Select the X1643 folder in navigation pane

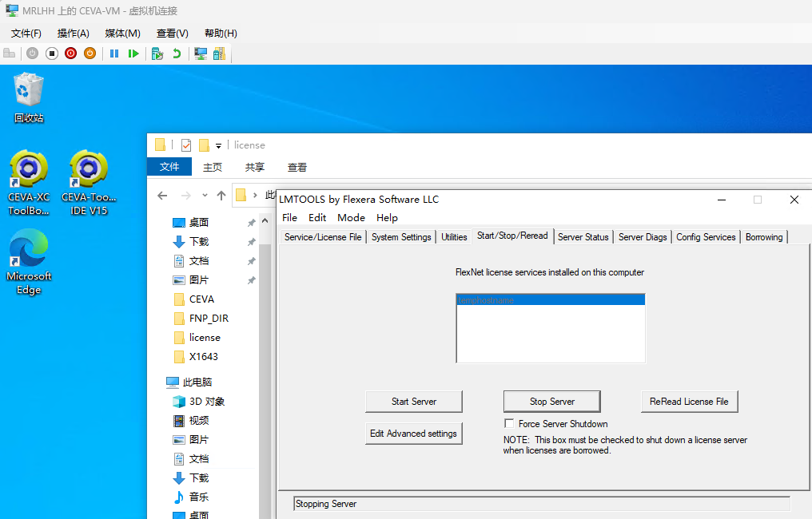204,357
